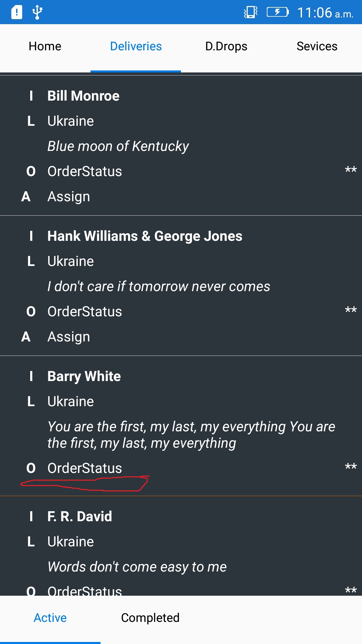Switch to the D.Drops tab
362x644 pixels.
(x=226, y=46)
